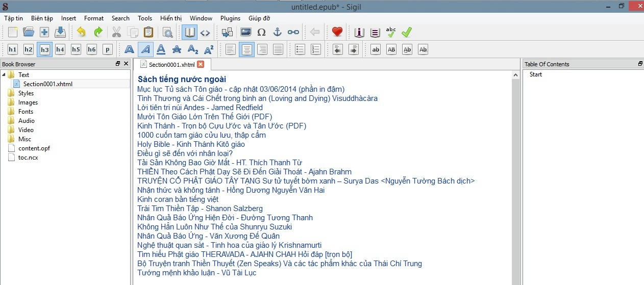Image resolution: width=644 pixels, height=285 pixels.
Task: Add existing files to book
Action: coord(44,32)
